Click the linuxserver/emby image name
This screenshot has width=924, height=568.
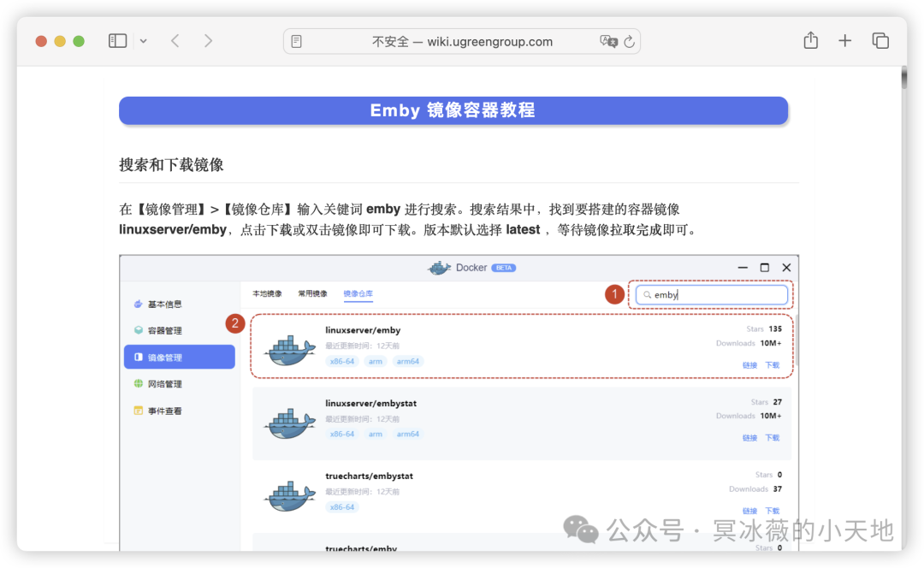[x=363, y=330]
